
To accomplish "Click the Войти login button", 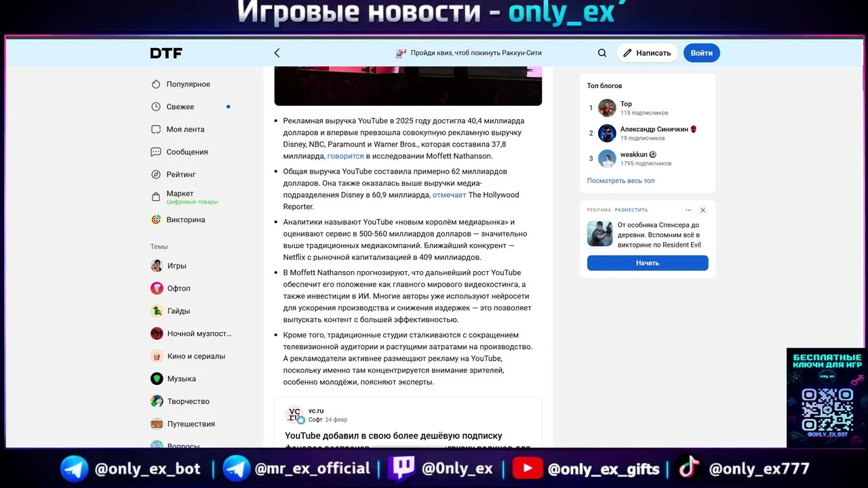I will coord(702,53).
